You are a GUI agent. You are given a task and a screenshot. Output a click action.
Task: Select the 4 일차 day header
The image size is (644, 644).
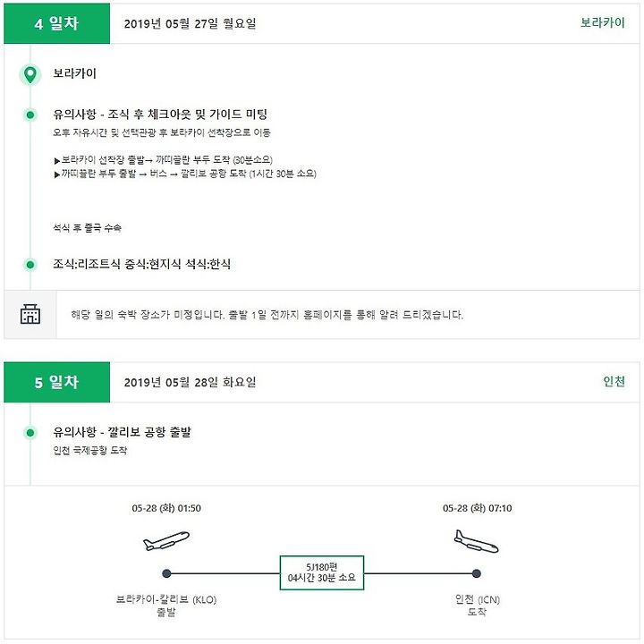tap(56, 23)
